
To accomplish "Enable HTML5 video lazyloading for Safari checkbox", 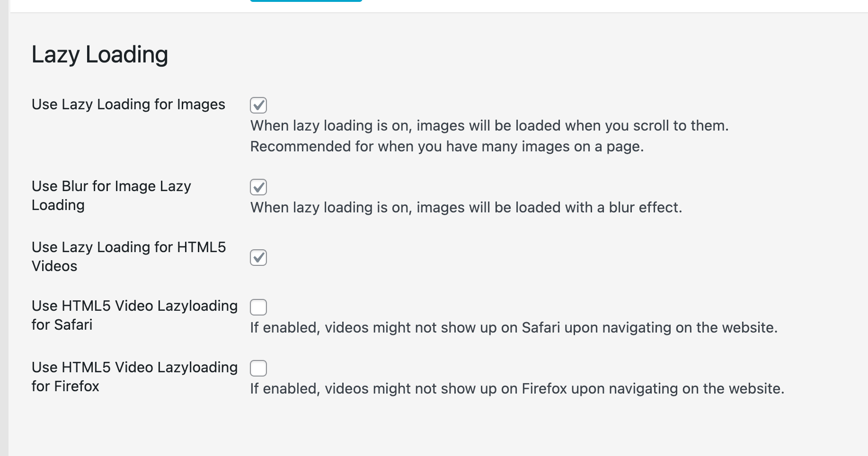I will (x=258, y=307).
